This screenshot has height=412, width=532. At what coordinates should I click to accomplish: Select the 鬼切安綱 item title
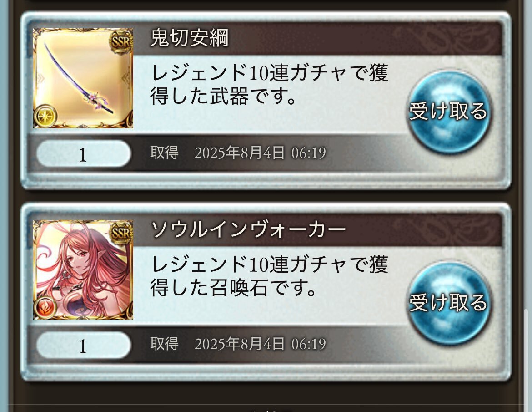coord(189,38)
